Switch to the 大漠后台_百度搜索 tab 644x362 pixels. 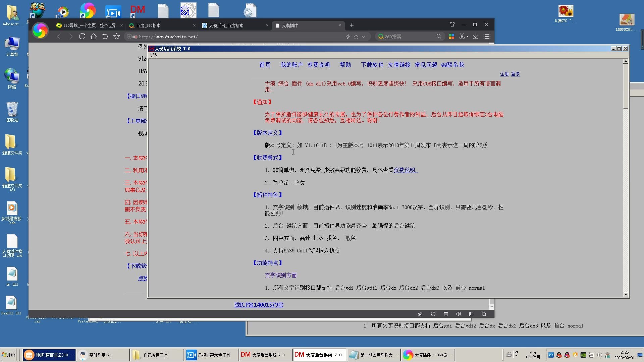click(235, 25)
